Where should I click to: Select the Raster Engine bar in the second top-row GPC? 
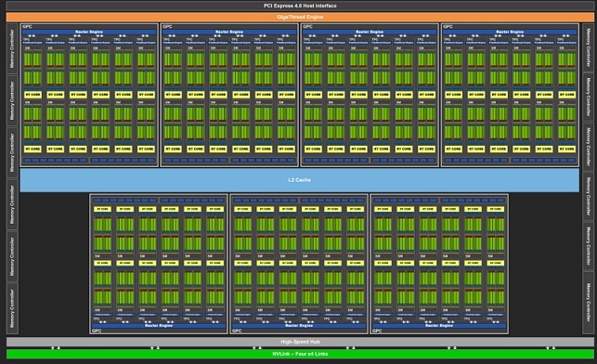(x=229, y=32)
